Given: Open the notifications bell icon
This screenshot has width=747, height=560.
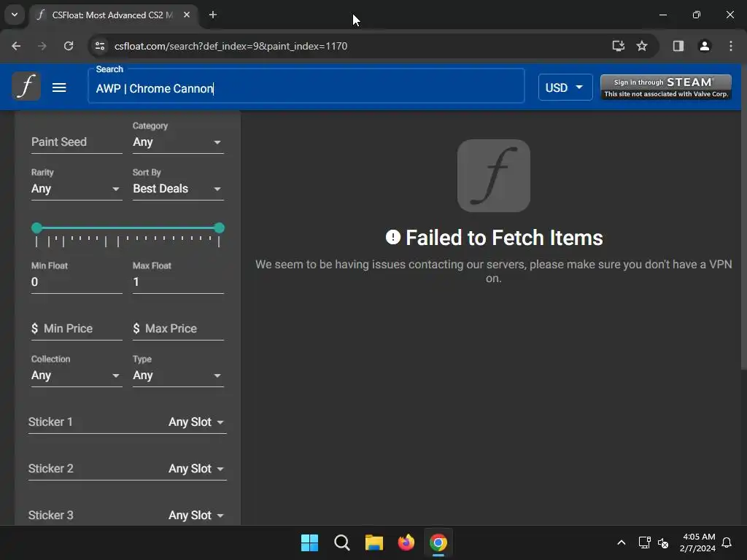Looking at the screenshot, I should 727,542.
